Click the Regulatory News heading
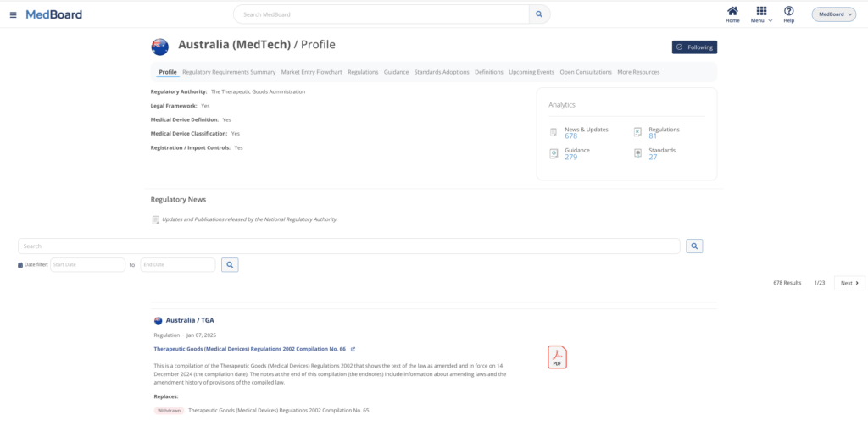 178,199
